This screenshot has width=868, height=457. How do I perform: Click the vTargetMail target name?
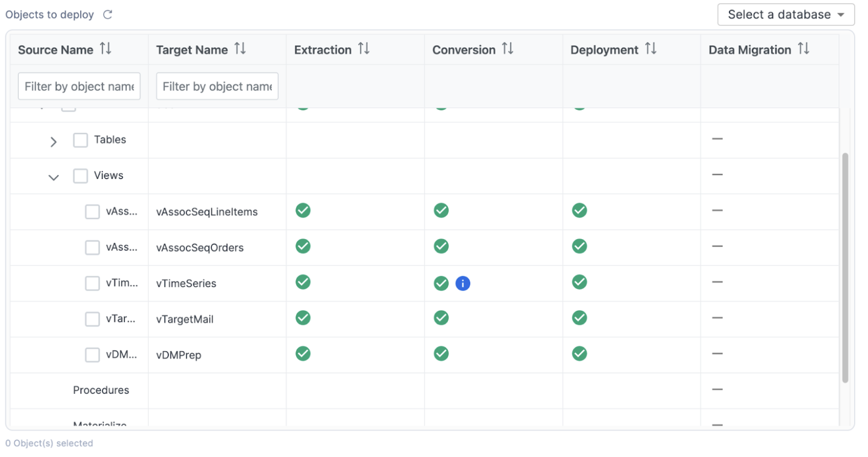pyautogui.click(x=185, y=320)
